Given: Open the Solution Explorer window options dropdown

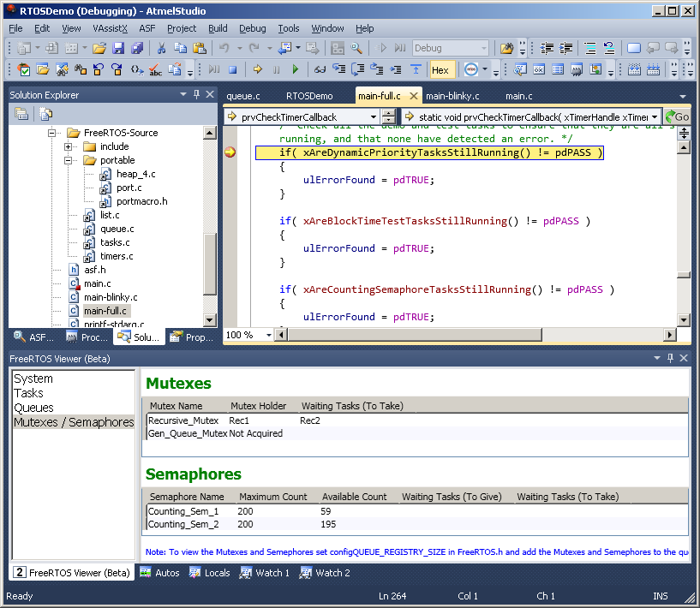Looking at the screenshot, I should [183, 94].
